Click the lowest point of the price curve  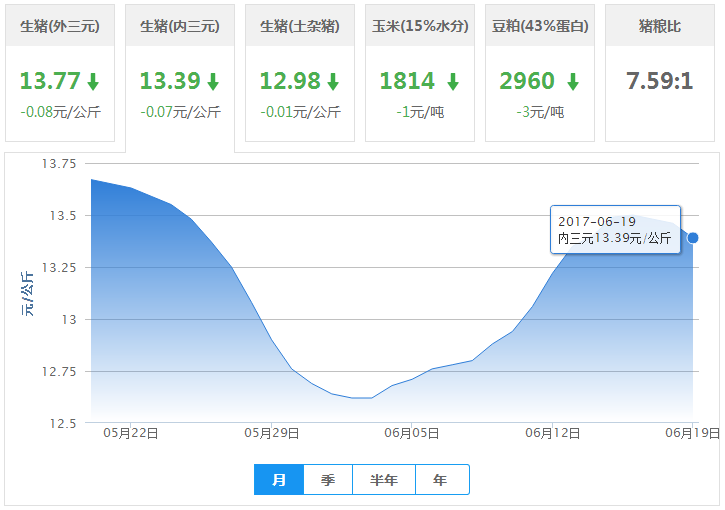[362, 398]
